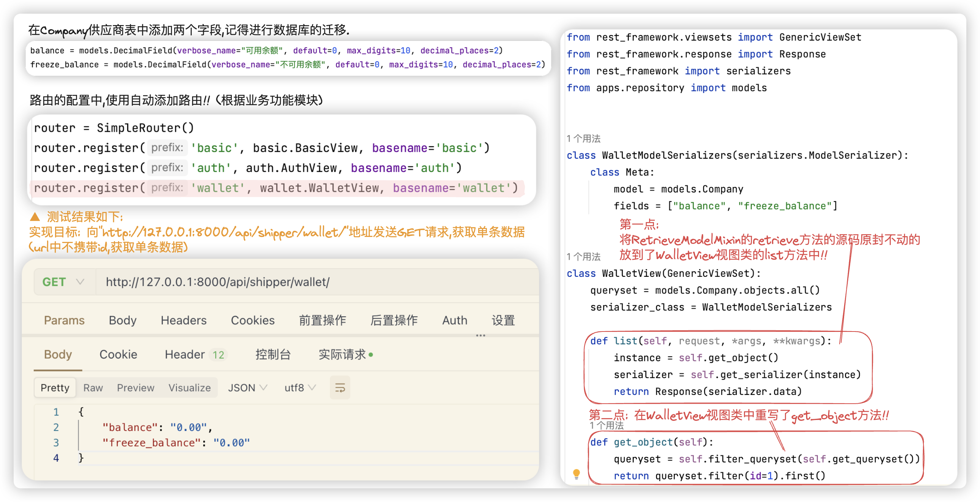
Task: Select the Visualize response view
Action: pos(189,387)
